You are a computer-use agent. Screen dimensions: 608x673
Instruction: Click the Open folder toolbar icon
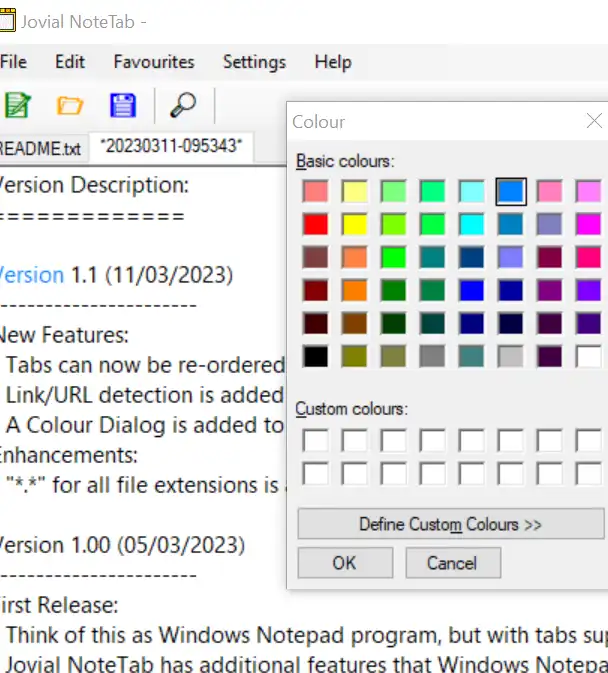pos(70,106)
